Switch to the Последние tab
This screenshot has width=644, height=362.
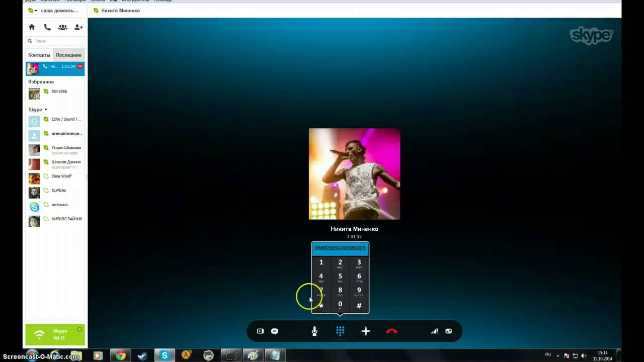[x=69, y=55]
